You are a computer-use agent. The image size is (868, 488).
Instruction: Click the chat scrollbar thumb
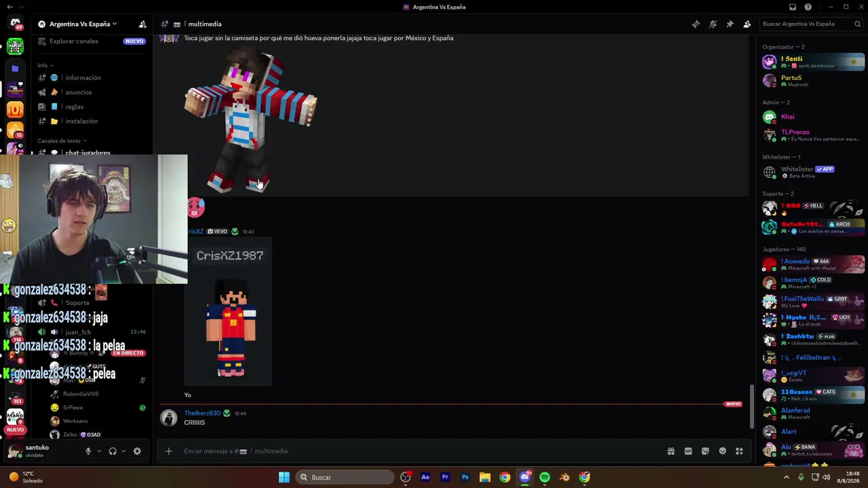click(751, 405)
